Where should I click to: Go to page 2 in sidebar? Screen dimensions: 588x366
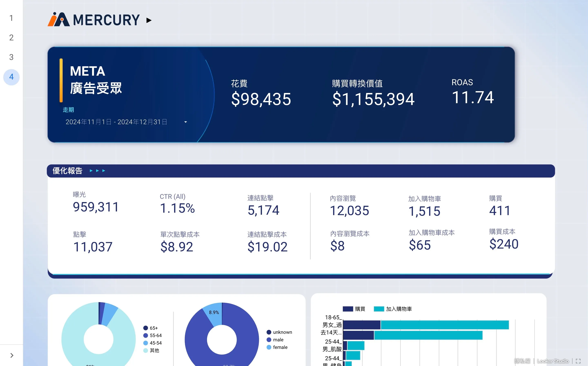coord(11,38)
